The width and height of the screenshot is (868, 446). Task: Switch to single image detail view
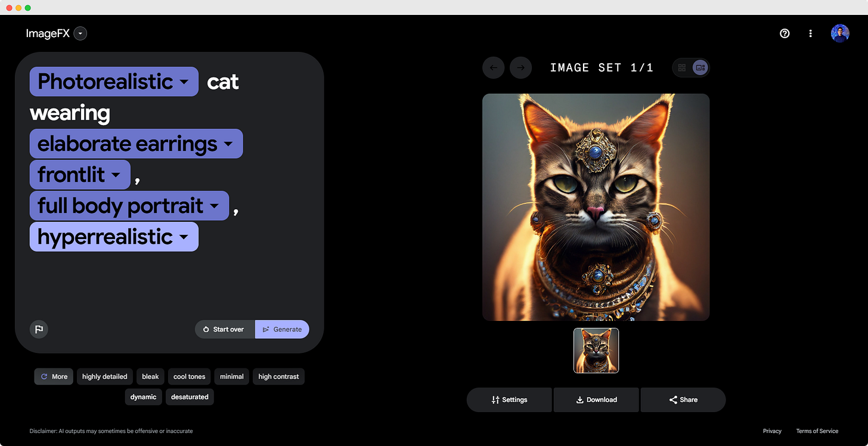[x=700, y=67]
